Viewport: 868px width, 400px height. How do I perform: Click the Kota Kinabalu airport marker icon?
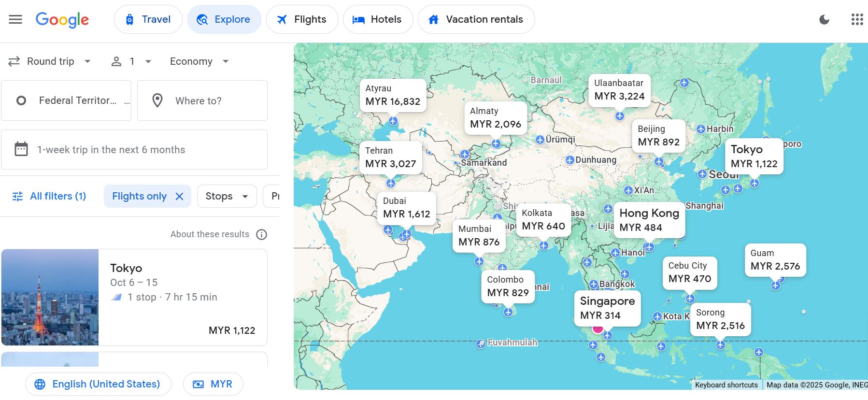coord(657,316)
